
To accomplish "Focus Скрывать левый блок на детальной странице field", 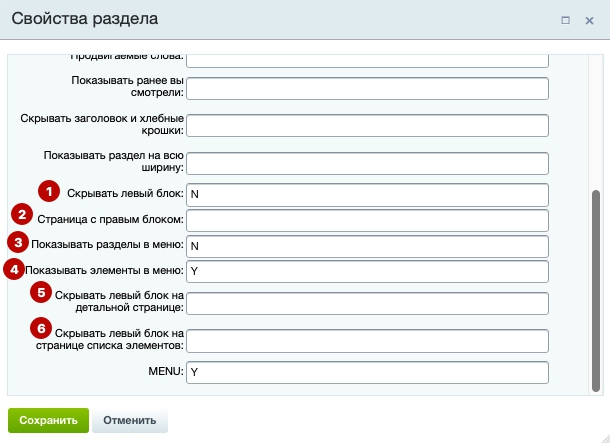I will 367,303.
